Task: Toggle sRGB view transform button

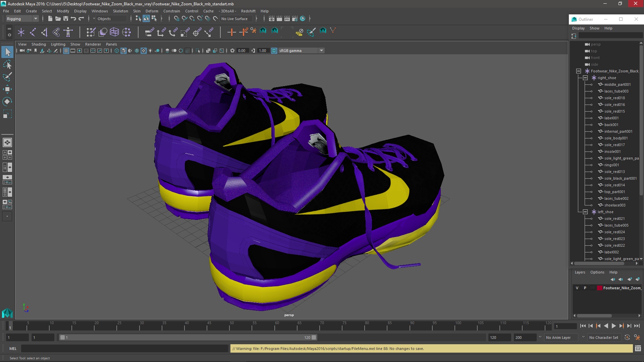Action: pos(274,51)
